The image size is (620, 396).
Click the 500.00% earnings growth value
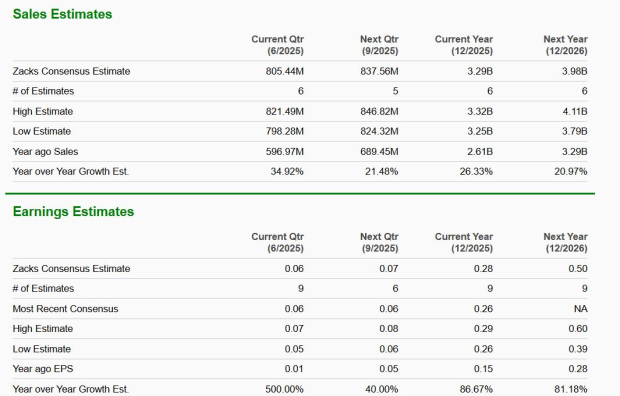pyautogui.click(x=285, y=389)
